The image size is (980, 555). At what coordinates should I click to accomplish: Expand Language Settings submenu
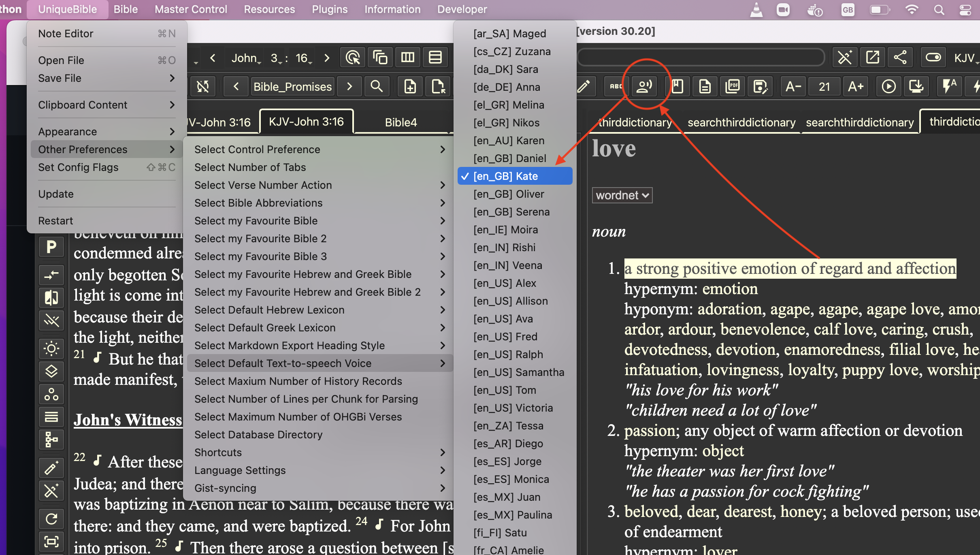click(320, 470)
